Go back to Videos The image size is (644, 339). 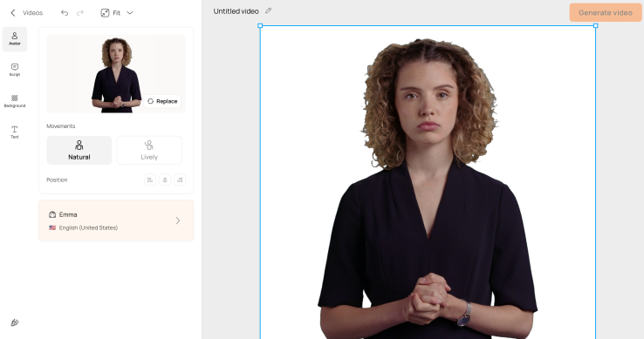27,13
